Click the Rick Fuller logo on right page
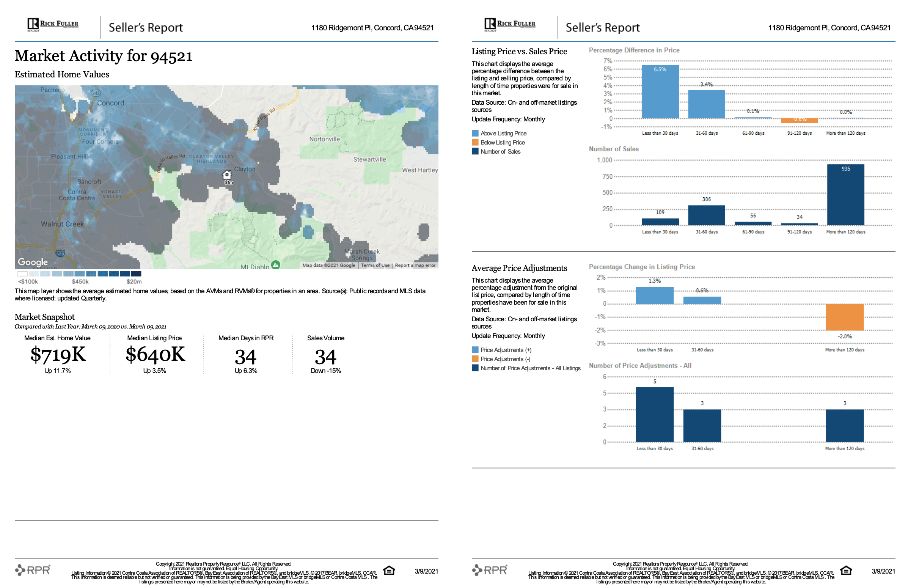 509,24
